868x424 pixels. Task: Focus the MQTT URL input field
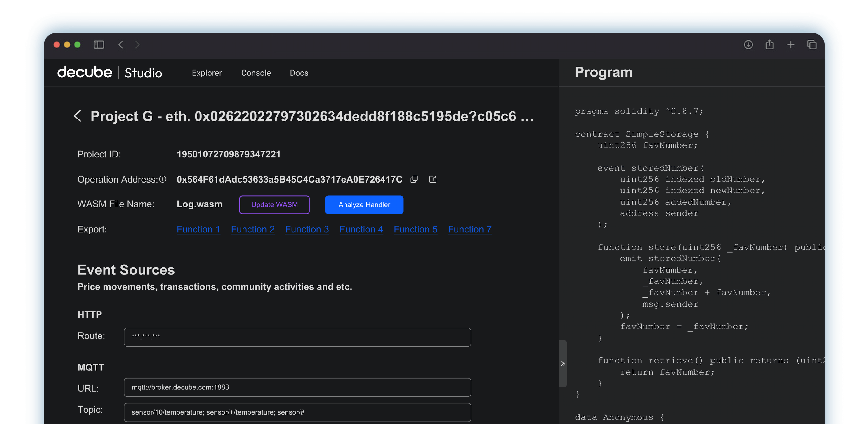click(297, 387)
